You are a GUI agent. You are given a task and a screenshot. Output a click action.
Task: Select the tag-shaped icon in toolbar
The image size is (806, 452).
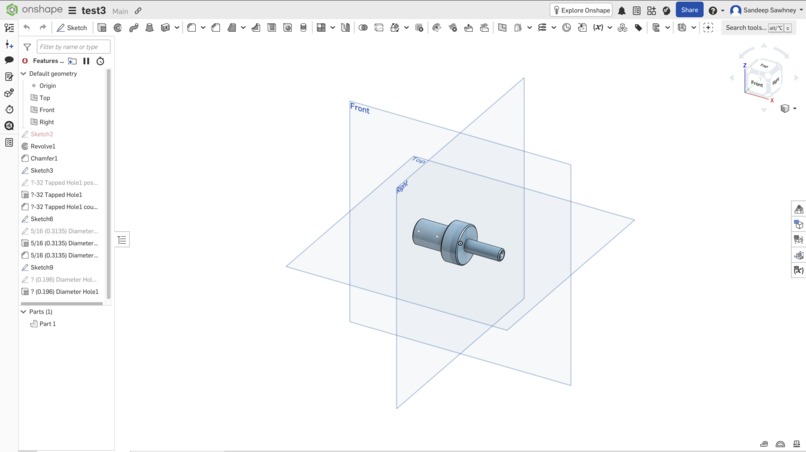click(x=638, y=28)
